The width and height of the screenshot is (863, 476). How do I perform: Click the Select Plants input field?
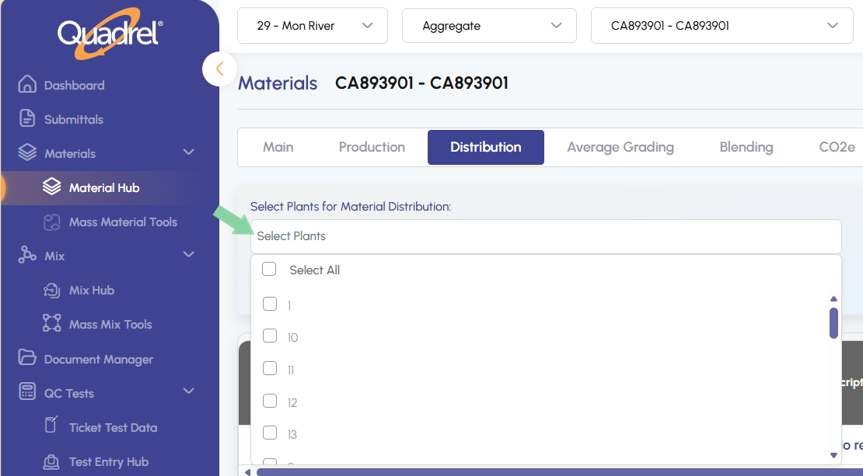point(545,236)
